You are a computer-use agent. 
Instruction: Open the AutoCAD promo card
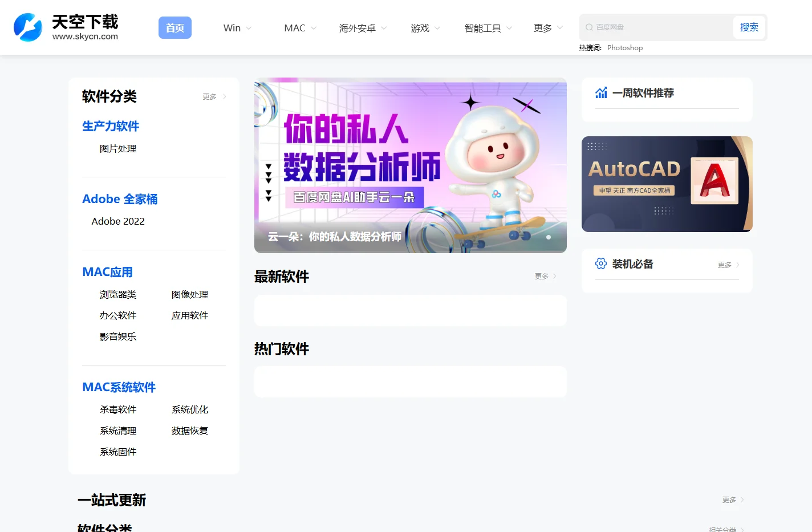point(667,184)
